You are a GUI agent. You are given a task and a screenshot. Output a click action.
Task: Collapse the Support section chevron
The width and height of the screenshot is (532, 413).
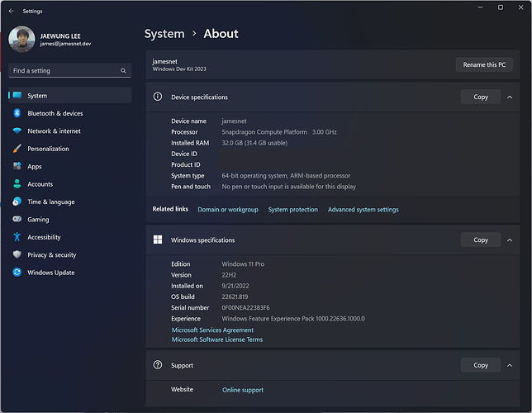(510, 365)
